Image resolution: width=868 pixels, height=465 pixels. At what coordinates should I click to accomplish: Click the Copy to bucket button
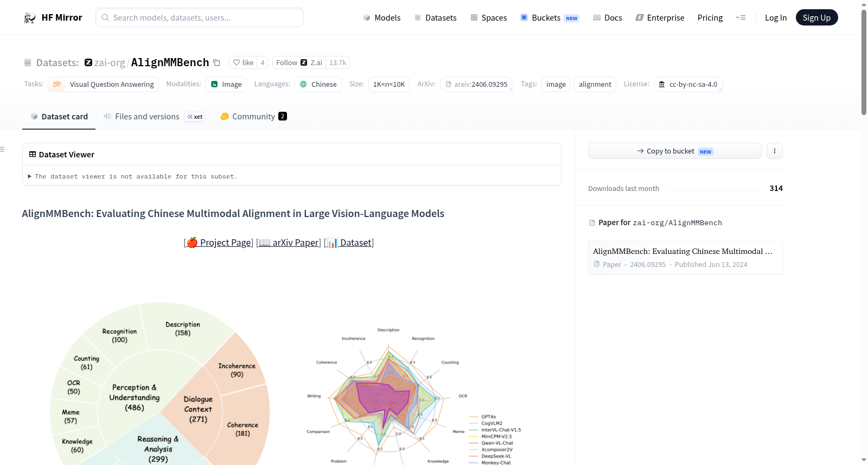675,151
